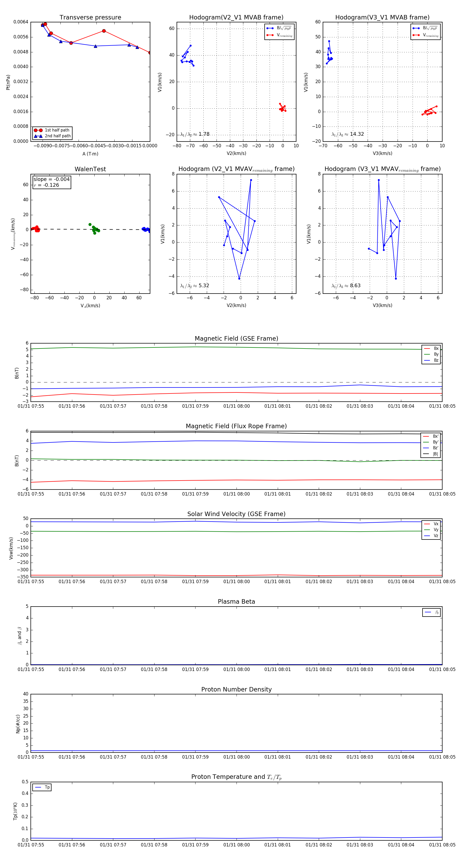Screen dimensions: 473x868
Task: Select the "Np(#/cc)" y-axis label
Action: click(18, 724)
